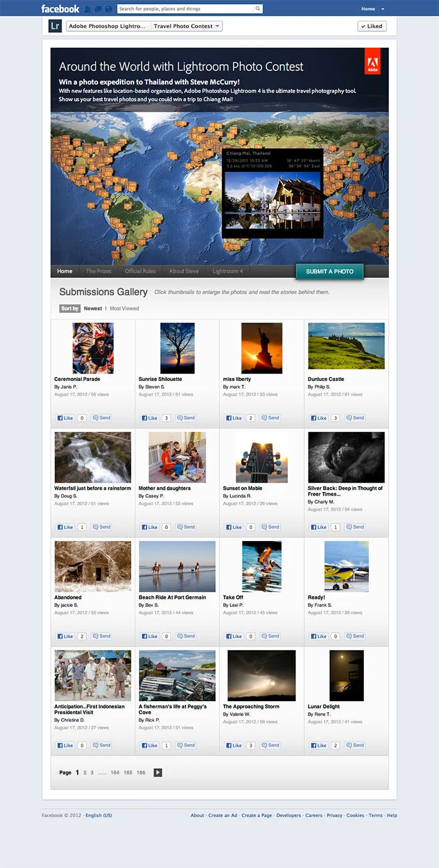Go to gallery page 3
The height and width of the screenshot is (868, 439).
coord(92,773)
